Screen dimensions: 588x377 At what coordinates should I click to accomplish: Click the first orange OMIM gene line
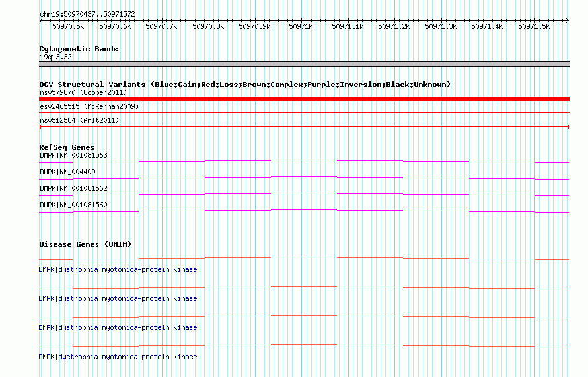[304, 259]
